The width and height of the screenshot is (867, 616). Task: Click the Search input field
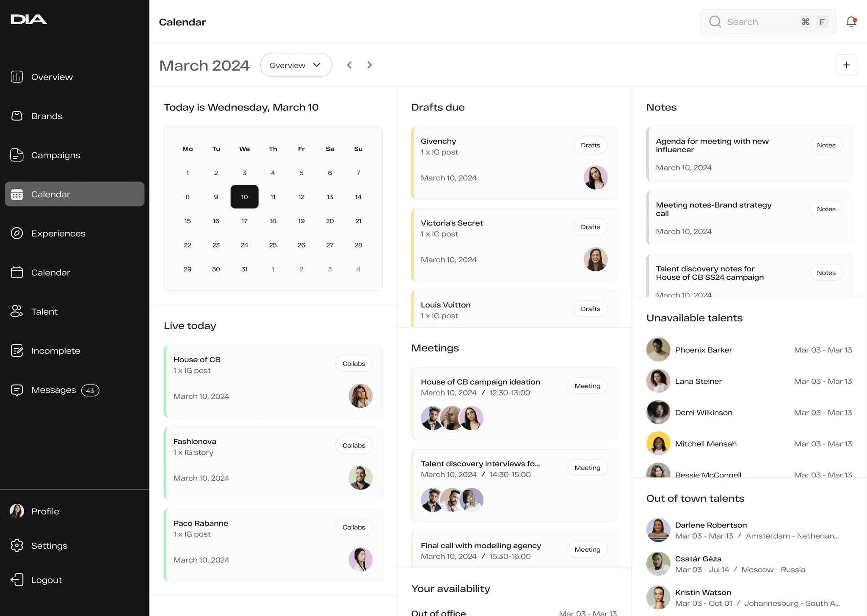click(x=768, y=22)
